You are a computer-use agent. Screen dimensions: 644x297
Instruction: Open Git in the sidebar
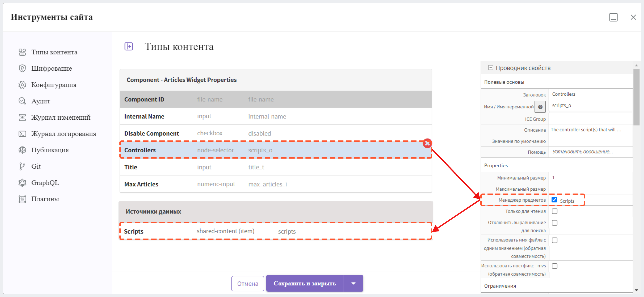click(x=36, y=166)
